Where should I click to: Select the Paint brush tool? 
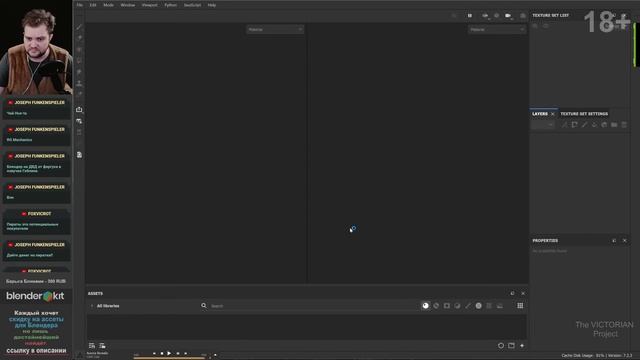pyautogui.click(x=79, y=27)
